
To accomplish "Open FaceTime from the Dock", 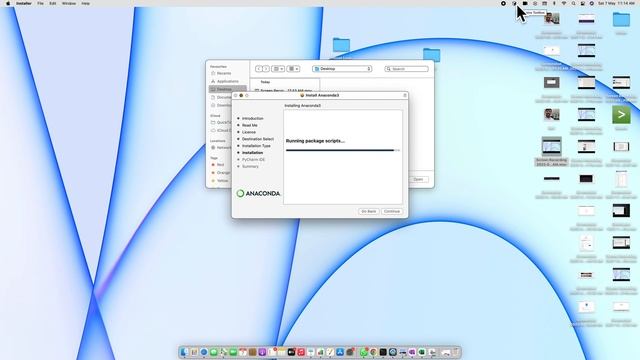I will click(233, 352).
